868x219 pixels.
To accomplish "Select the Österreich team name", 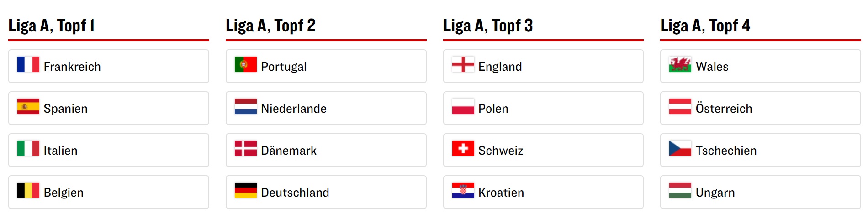I will click(x=724, y=109).
